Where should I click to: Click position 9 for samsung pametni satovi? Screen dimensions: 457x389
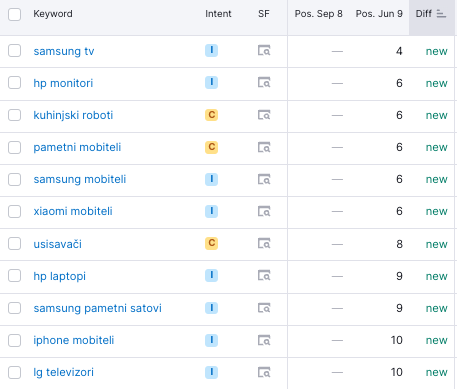(399, 308)
